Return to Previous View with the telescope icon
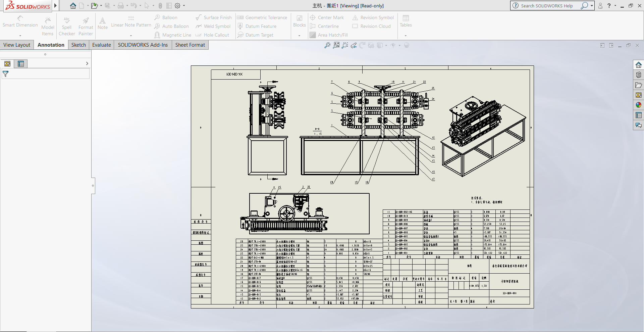 click(x=354, y=45)
